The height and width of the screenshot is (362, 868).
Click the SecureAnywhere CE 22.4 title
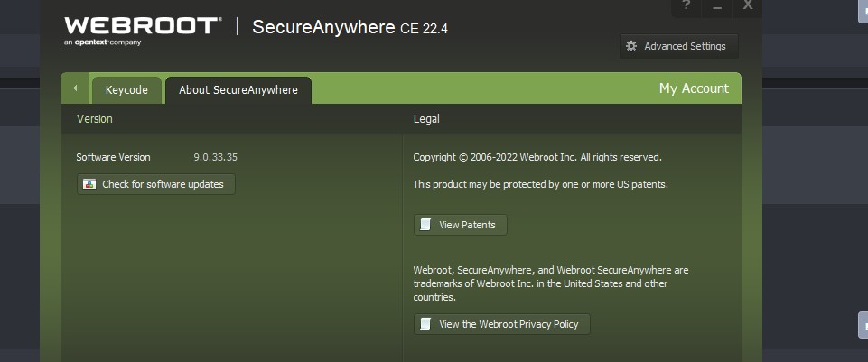(350, 27)
